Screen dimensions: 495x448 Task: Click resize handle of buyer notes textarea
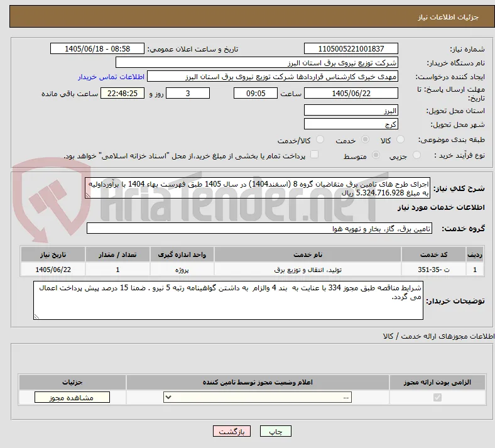click(x=36, y=316)
